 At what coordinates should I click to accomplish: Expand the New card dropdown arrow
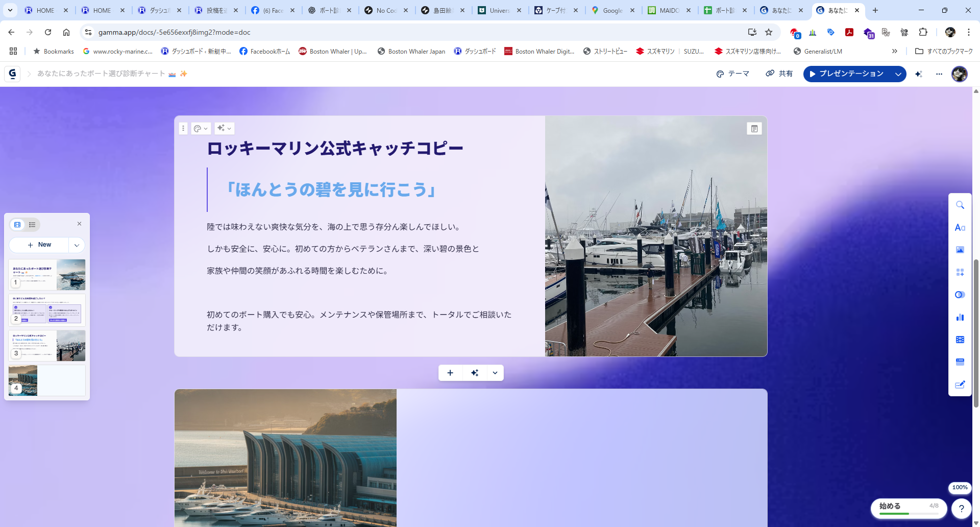[77, 245]
